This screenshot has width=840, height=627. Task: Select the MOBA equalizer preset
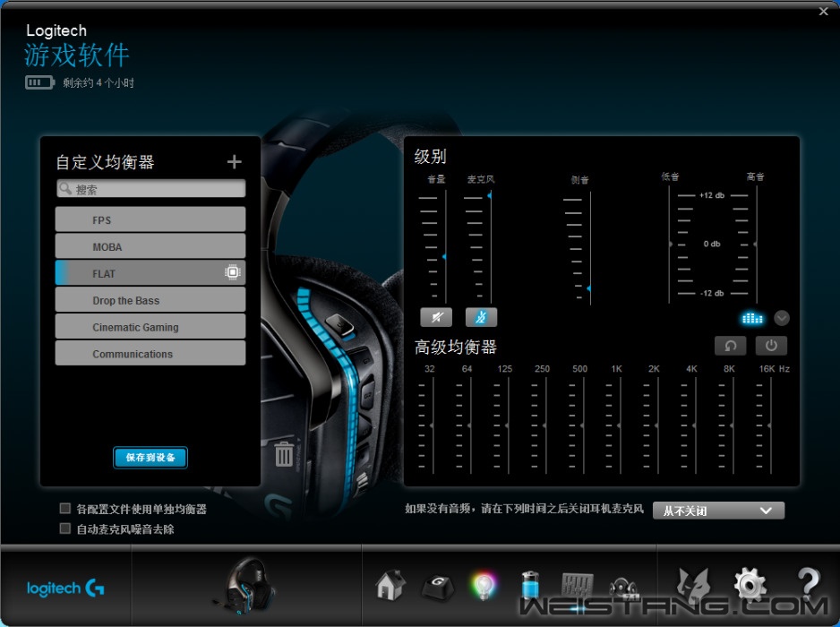point(150,246)
